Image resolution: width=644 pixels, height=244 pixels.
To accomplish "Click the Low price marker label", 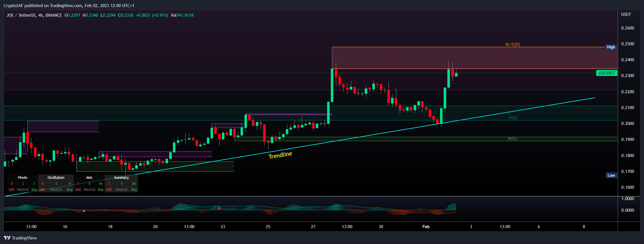I will click(x=611, y=175).
